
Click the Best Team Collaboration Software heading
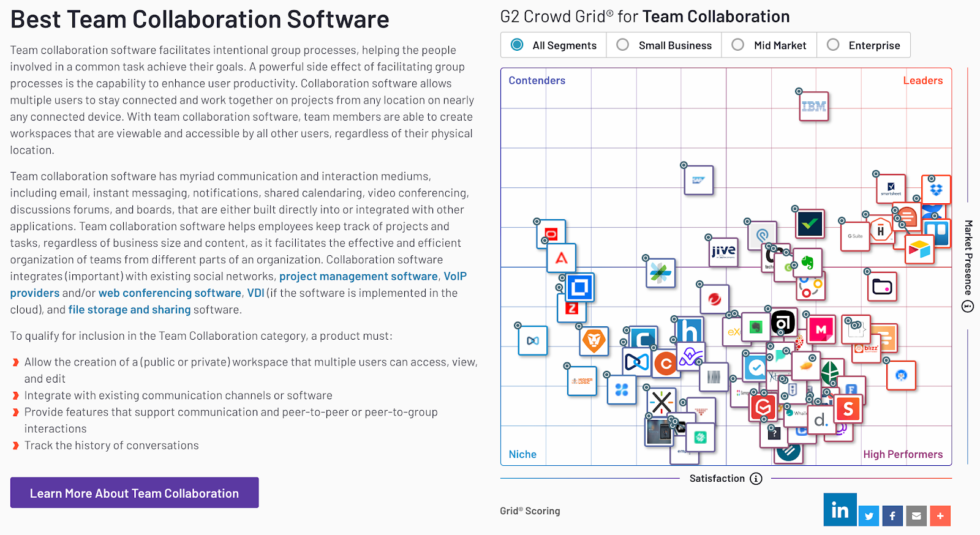tap(200, 20)
